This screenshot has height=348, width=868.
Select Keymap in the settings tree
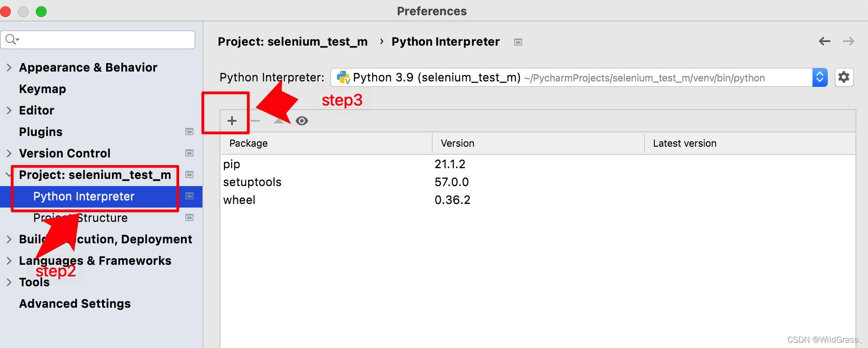click(43, 89)
